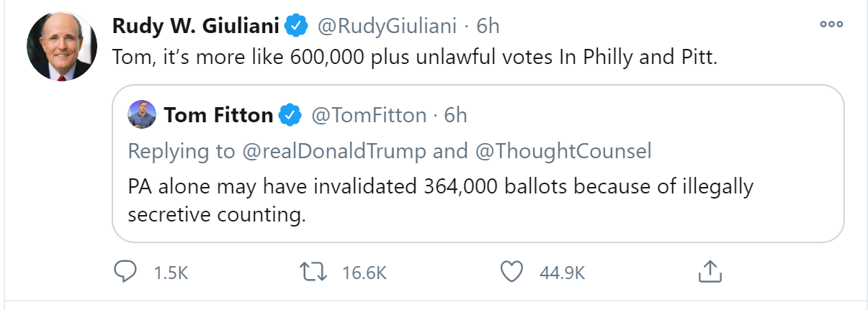Open the three-dot more options menu
868x310 pixels.
(831, 24)
